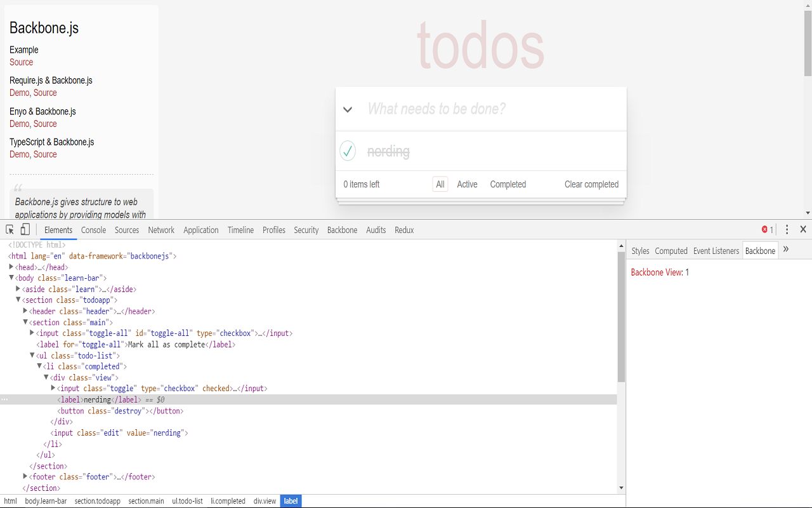Expand the footer.footer node

pyautogui.click(x=23, y=476)
